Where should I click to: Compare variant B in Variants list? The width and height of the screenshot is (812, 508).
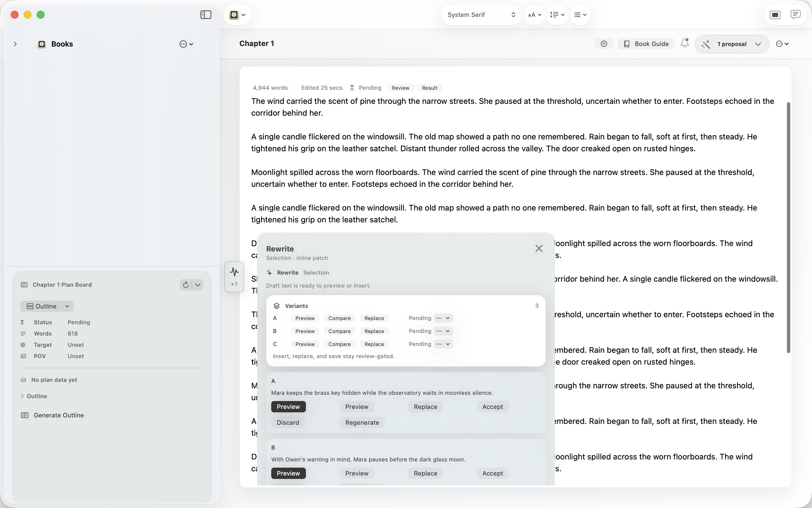pyautogui.click(x=339, y=331)
